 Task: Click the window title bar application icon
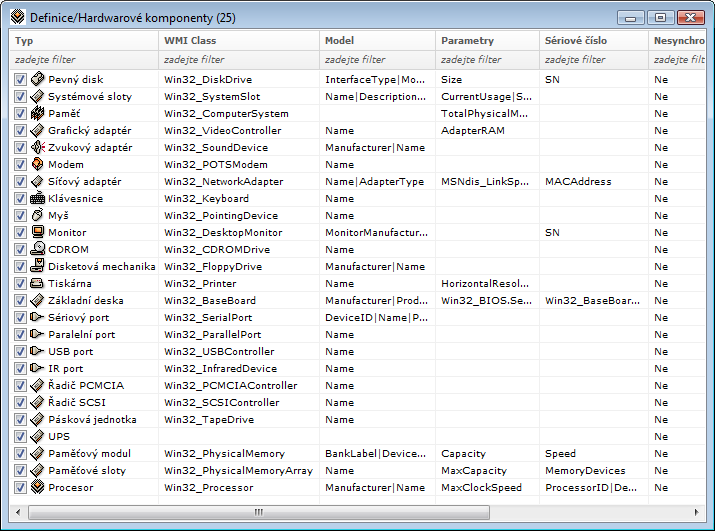tap(17, 17)
